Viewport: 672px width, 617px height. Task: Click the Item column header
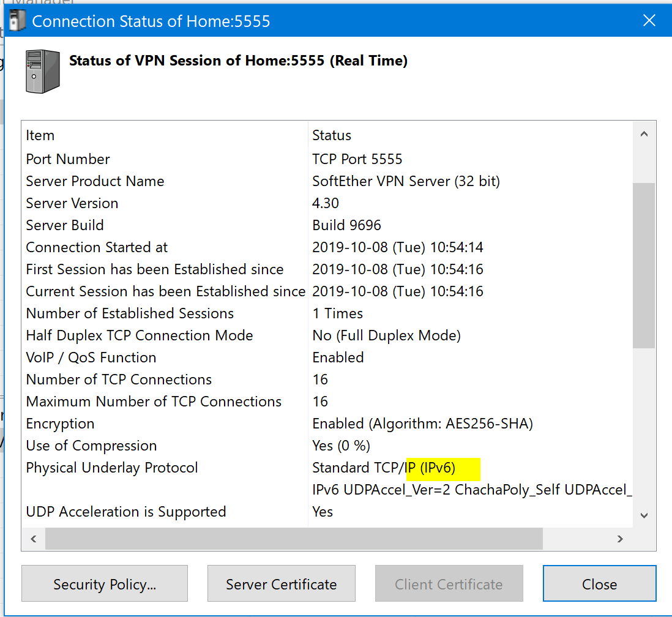coord(40,135)
